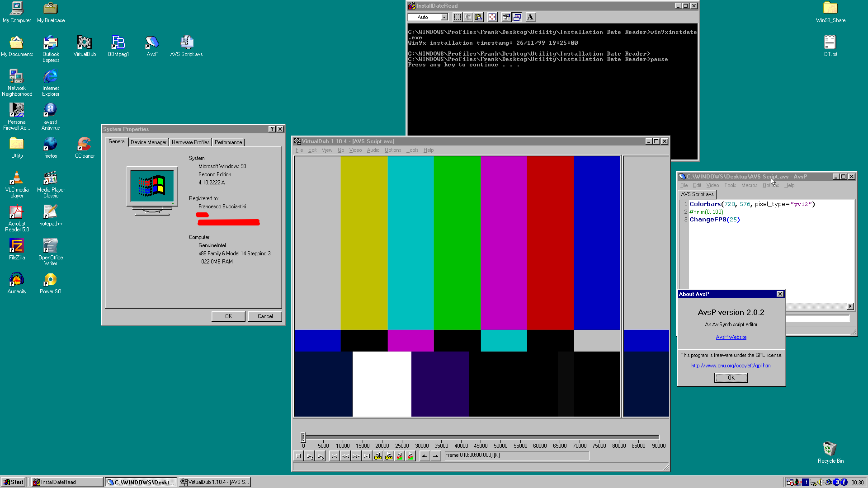
Task: Open font settings via the A icon
Action: (x=530, y=17)
